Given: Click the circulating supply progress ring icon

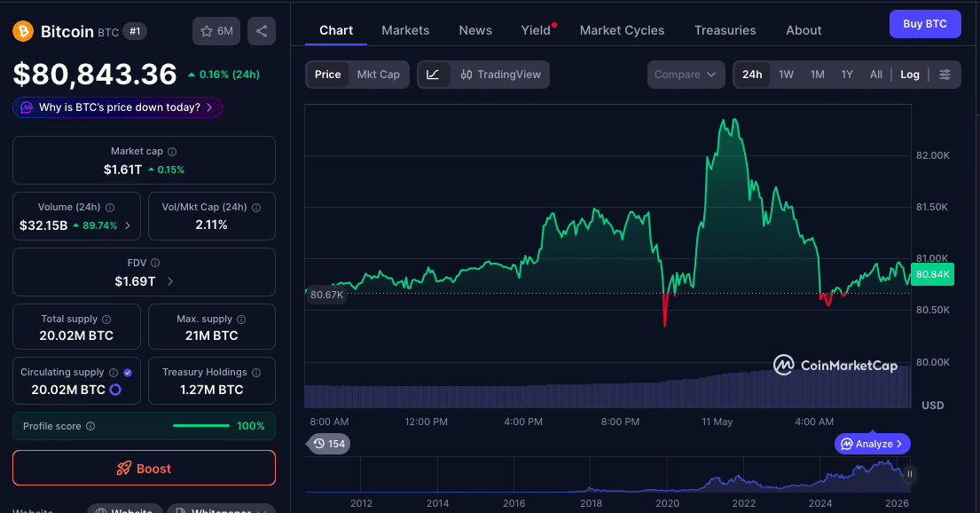Looking at the screenshot, I should pyautogui.click(x=115, y=390).
